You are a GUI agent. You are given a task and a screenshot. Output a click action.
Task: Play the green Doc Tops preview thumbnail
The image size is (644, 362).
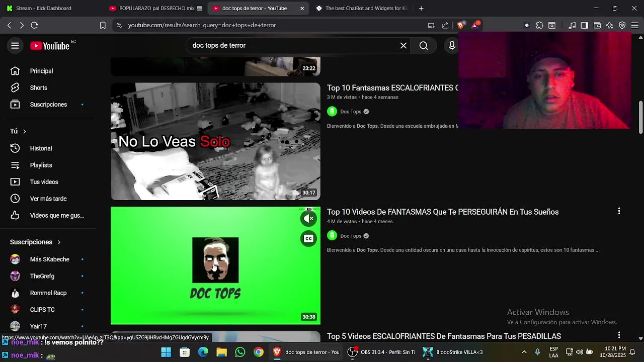coord(215,265)
